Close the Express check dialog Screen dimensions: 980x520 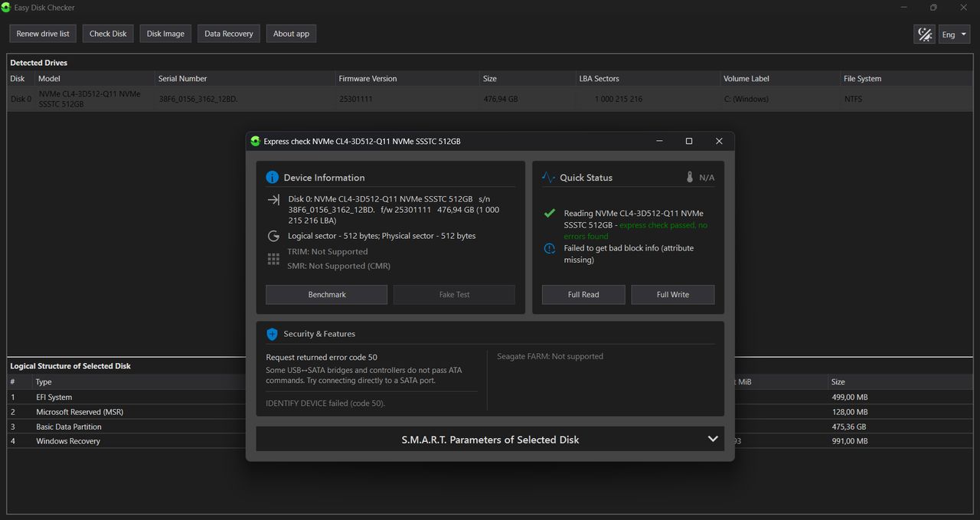click(x=719, y=141)
